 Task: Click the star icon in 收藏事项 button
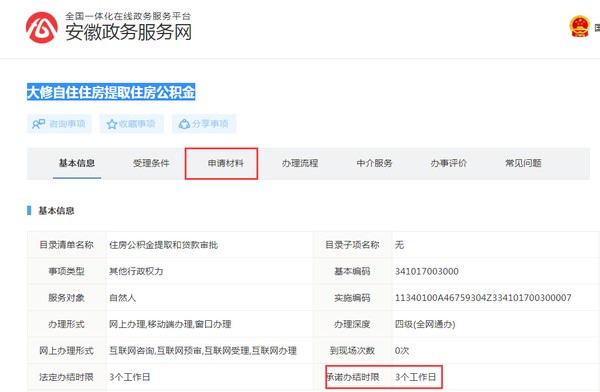112,124
